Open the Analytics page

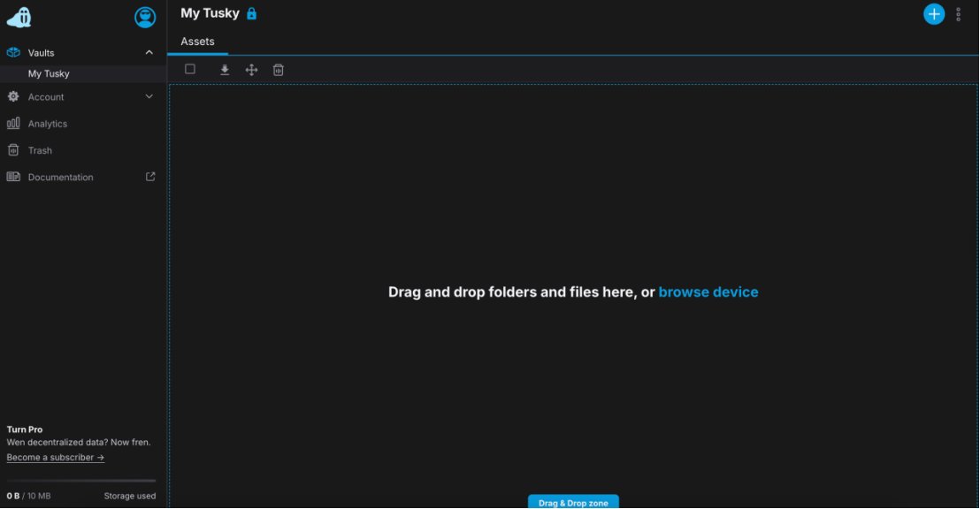click(48, 124)
